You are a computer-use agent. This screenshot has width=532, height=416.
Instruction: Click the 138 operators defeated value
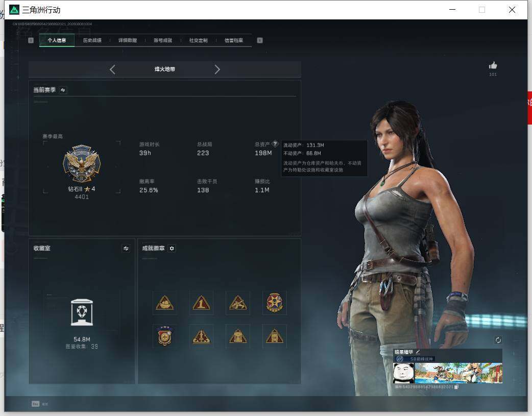coord(203,190)
